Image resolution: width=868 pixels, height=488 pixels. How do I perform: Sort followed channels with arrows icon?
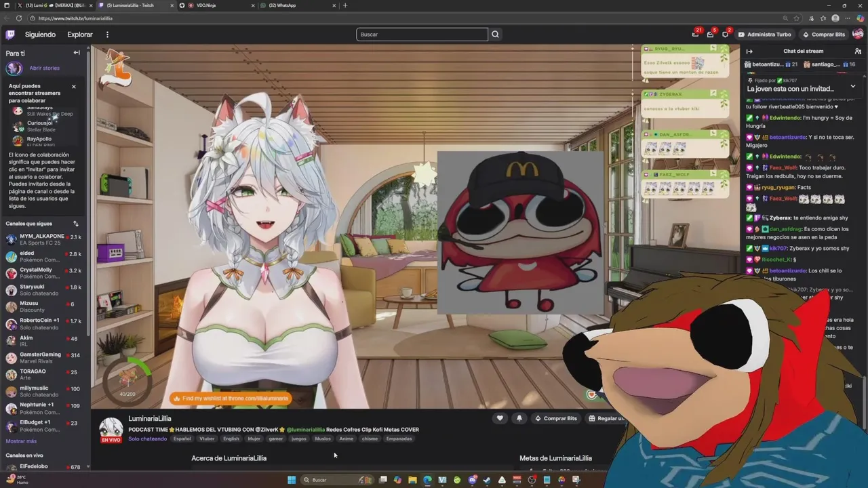(x=76, y=224)
